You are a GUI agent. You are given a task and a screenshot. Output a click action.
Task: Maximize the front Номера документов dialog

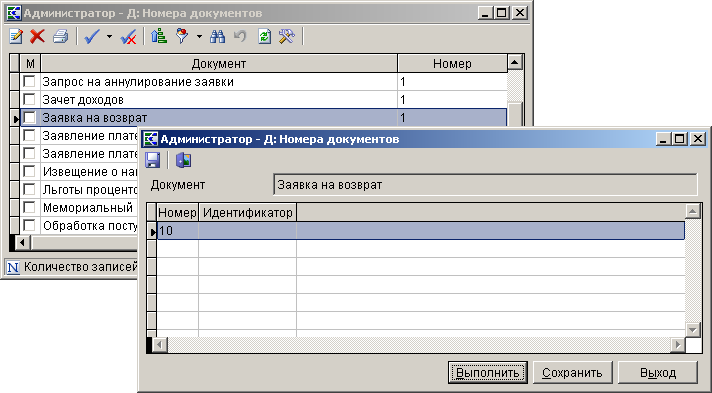click(x=680, y=139)
